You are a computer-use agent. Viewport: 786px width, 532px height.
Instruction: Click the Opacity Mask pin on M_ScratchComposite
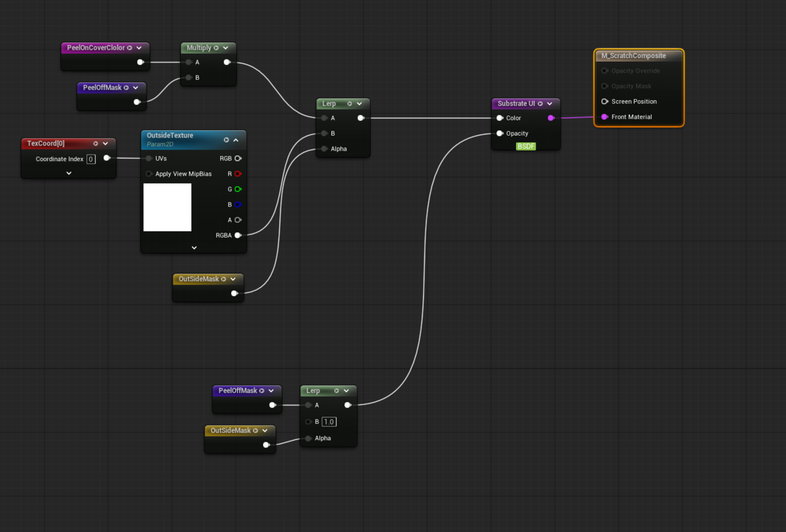(x=605, y=86)
